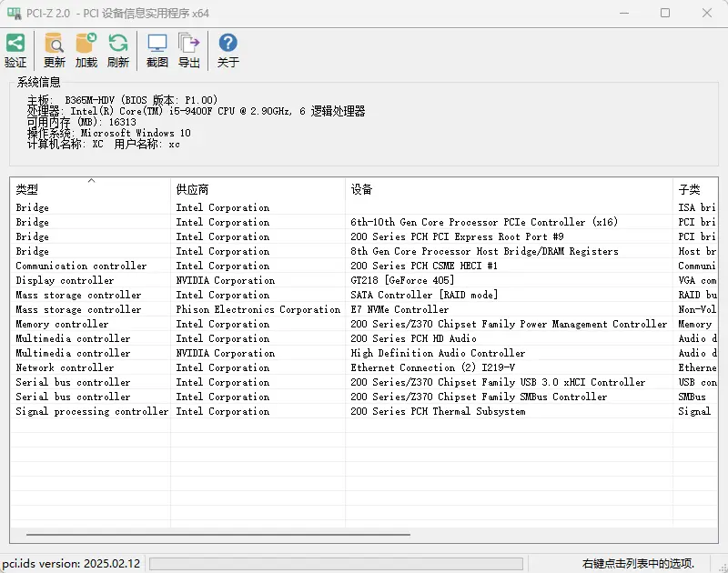This screenshot has height=573, width=728.
Task: Click the horizontal scrollbar of the device list
Action: 218,535
